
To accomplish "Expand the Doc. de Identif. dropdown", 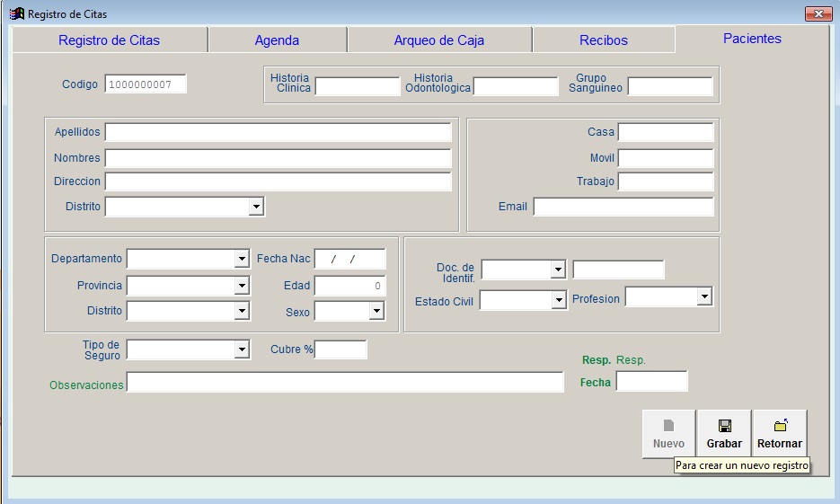I will tap(558, 270).
